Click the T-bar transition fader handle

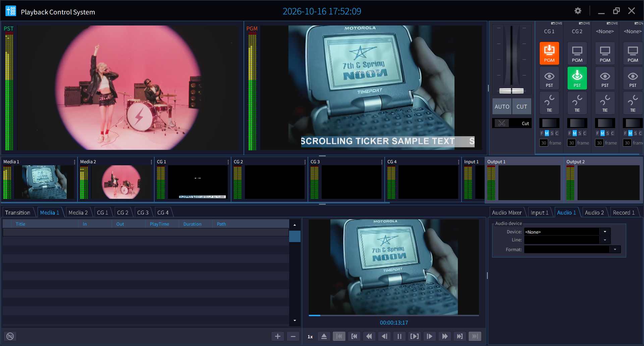512,91
